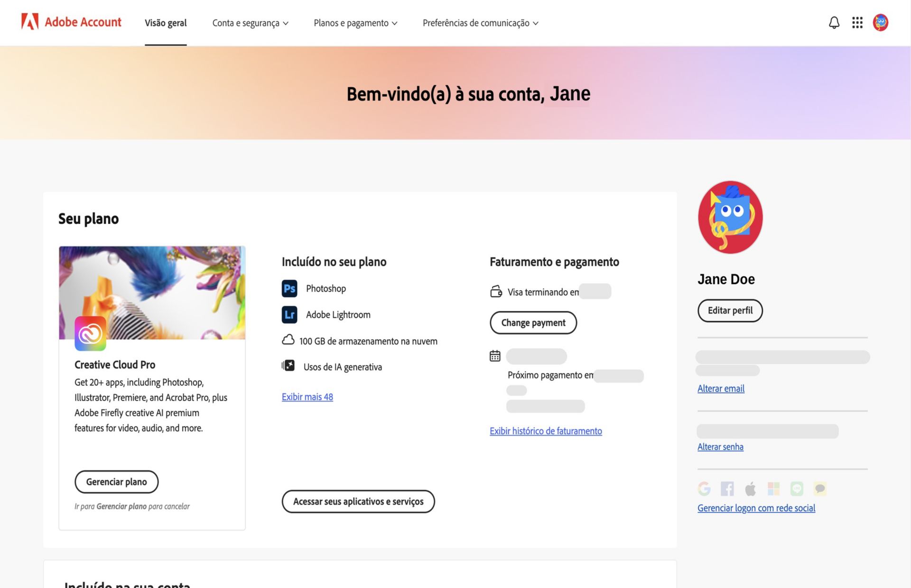This screenshot has width=911, height=588.
Task: Expand Conta e segurança menu
Action: pos(250,23)
